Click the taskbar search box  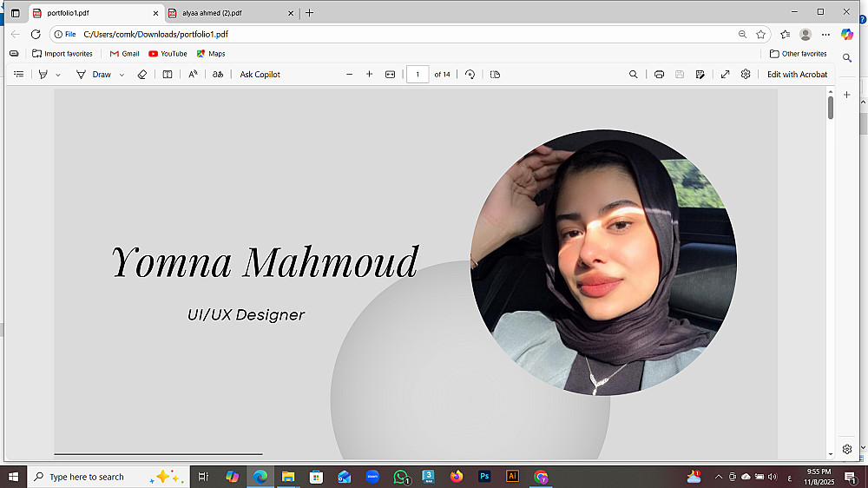click(x=108, y=477)
